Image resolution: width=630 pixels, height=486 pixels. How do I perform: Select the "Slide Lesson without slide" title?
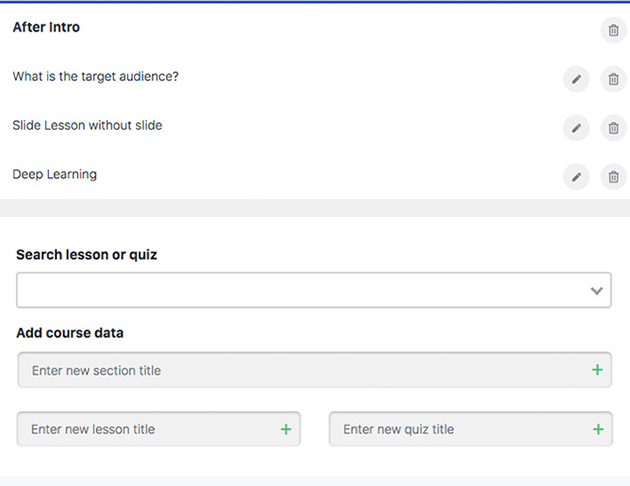tap(87, 126)
